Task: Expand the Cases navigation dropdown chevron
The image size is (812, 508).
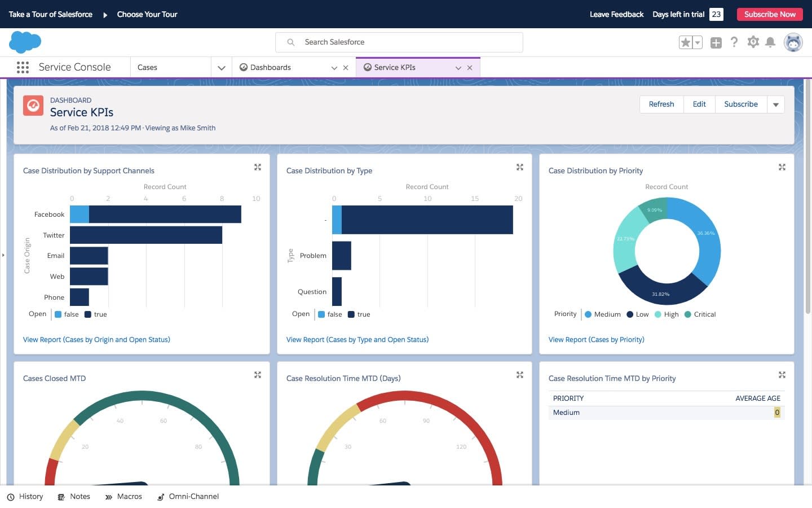Action: [x=222, y=68]
